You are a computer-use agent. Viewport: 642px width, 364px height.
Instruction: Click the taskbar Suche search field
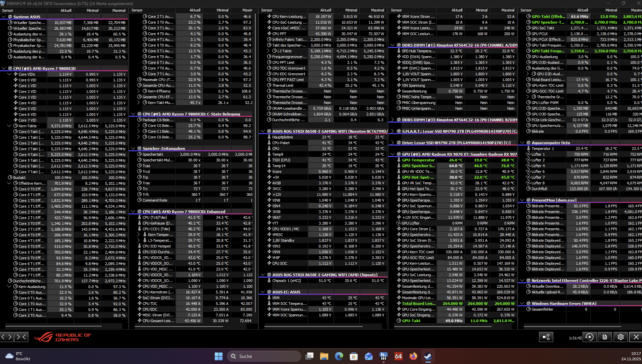tap(264, 356)
